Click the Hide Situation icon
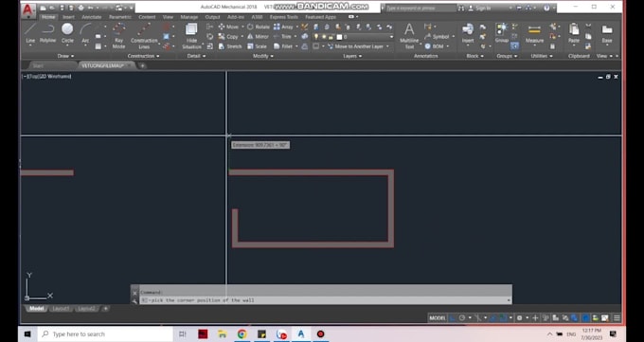644x342 pixels. (191, 36)
